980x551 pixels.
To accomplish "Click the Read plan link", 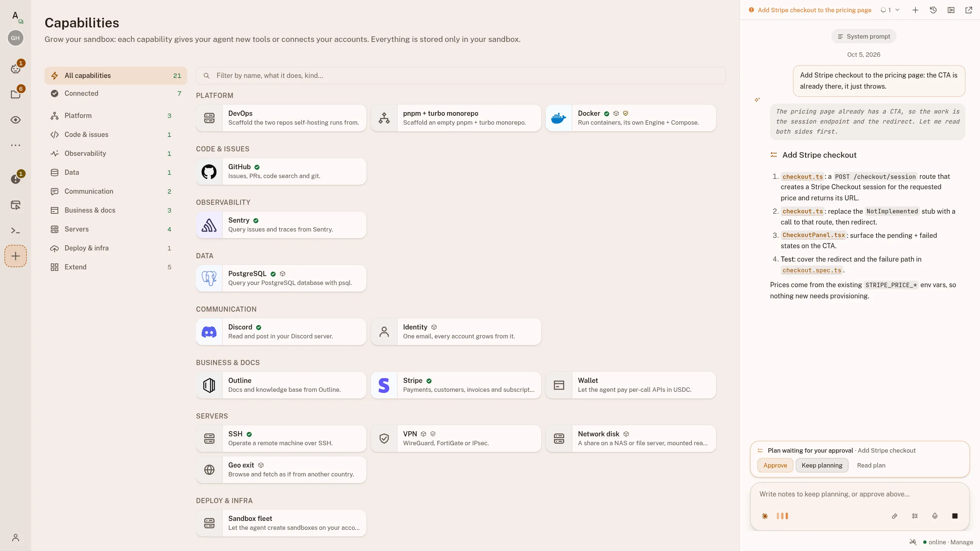I will pyautogui.click(x=871, y=465).
